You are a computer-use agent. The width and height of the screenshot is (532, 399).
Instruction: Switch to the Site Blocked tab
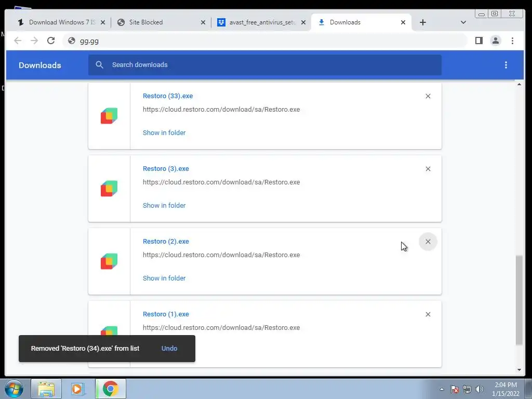tap(161, 22)
